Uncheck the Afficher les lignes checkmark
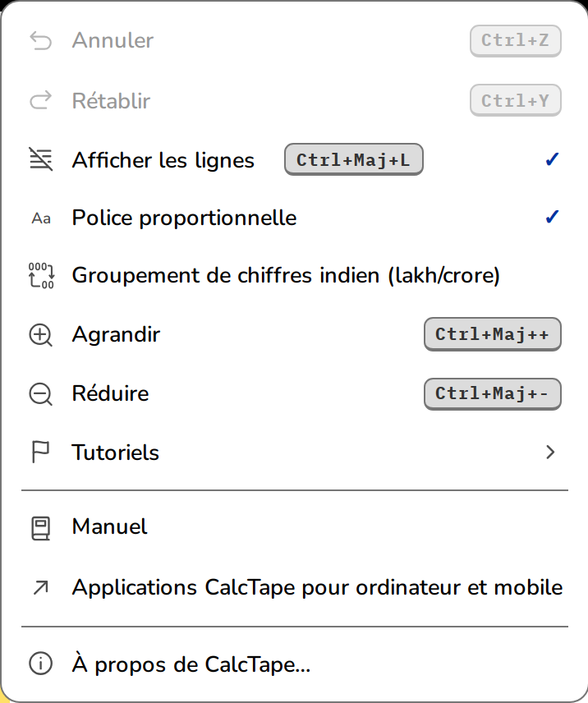 pos(552,159)
